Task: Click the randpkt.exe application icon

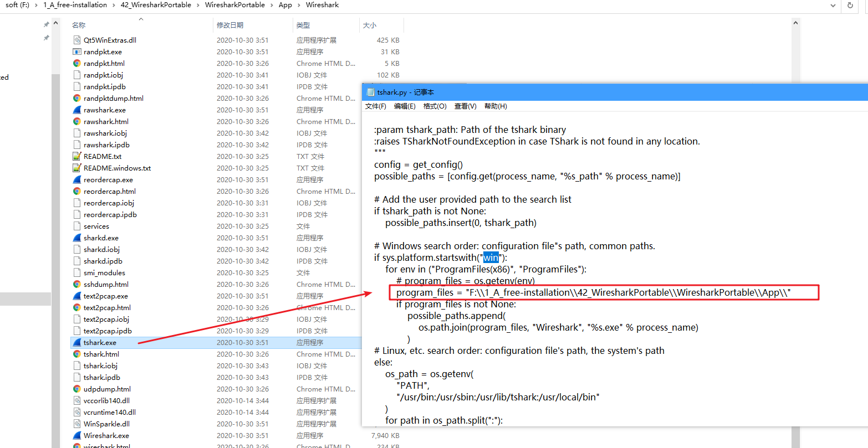Action: 77,52
